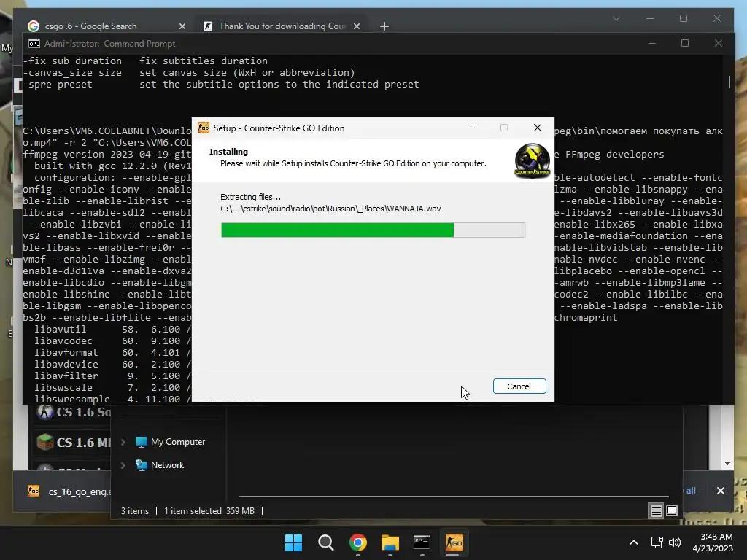Open Command Prompt from the taskbar

pyautogui.click(x=422, y=542)
